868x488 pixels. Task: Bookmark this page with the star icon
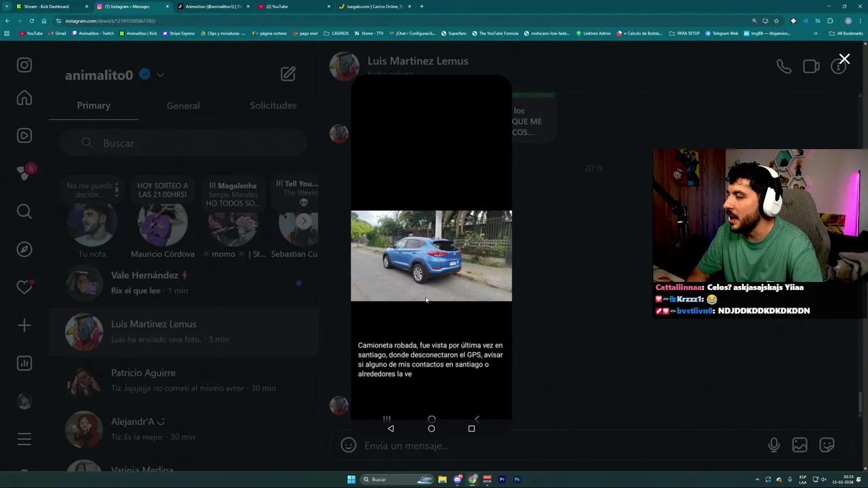pyautogui.click(x=776, y=21)
